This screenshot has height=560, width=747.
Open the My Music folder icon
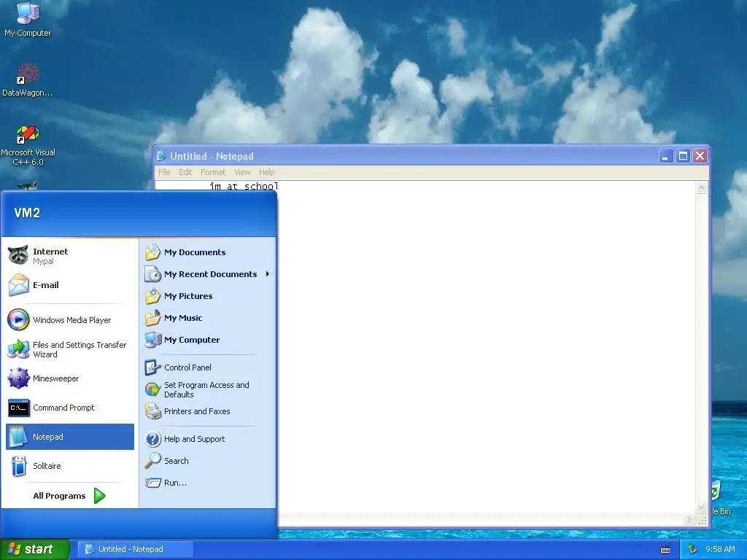[x=153, y=318]
